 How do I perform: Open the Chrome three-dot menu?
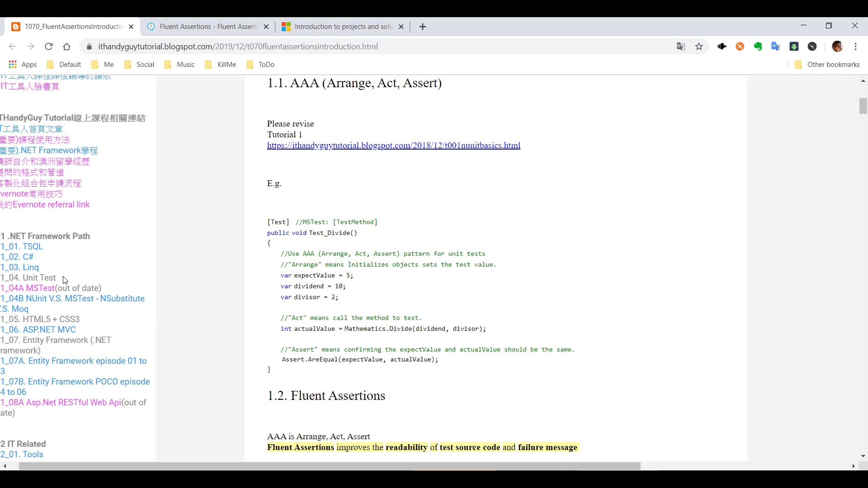857,46
